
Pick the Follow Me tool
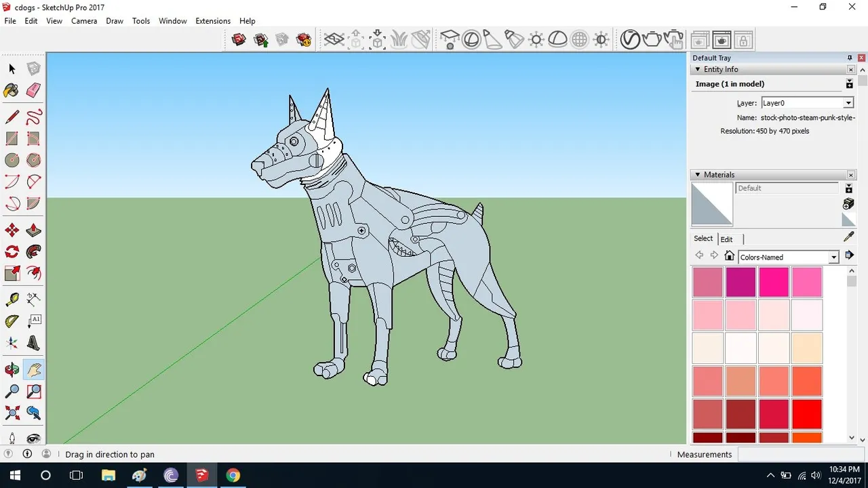[33, 252]
